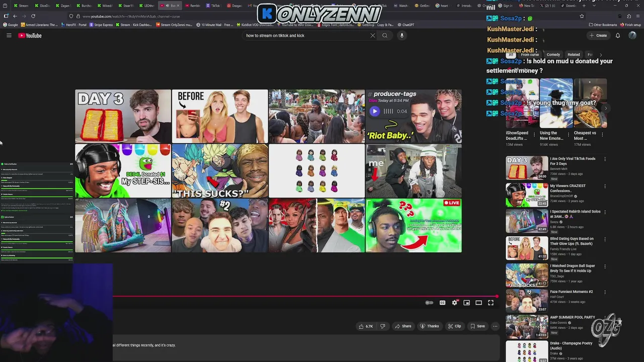Open options for 'Blind Dating Guys' video
644x362 pixels.
tap(605, 239)
